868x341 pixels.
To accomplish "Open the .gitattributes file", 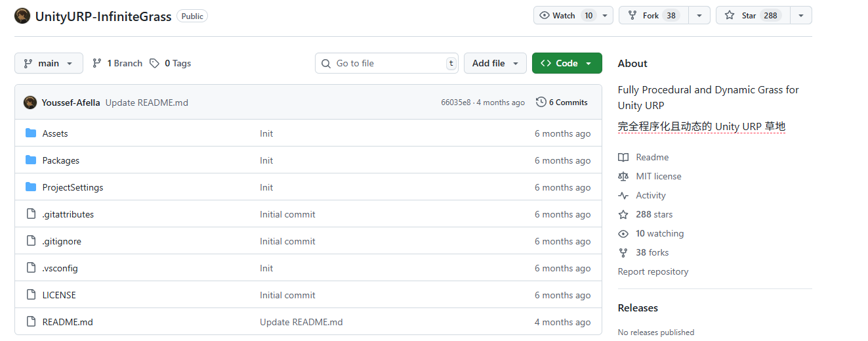I will [68, 214].
